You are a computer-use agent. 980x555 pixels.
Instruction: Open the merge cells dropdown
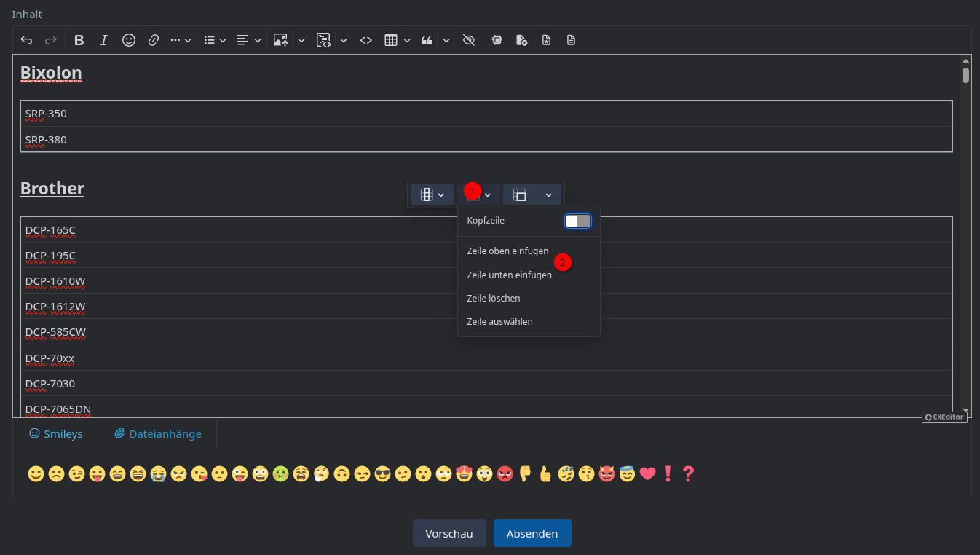point(532,194)
